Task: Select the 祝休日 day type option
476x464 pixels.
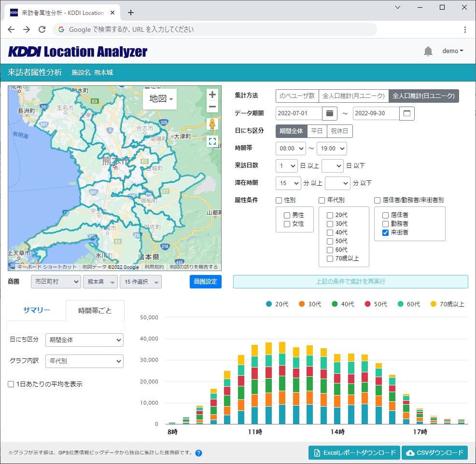Action: 339,131
